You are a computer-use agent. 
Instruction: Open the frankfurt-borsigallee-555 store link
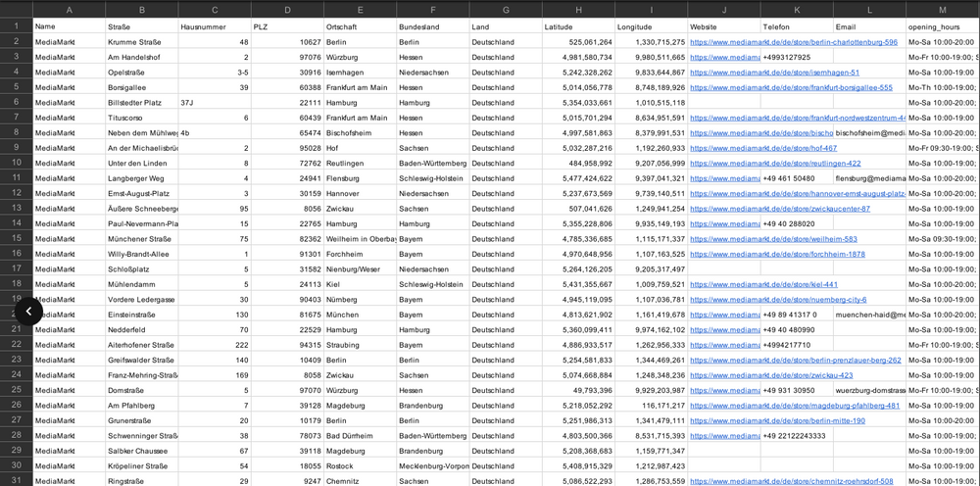point(791,87)
